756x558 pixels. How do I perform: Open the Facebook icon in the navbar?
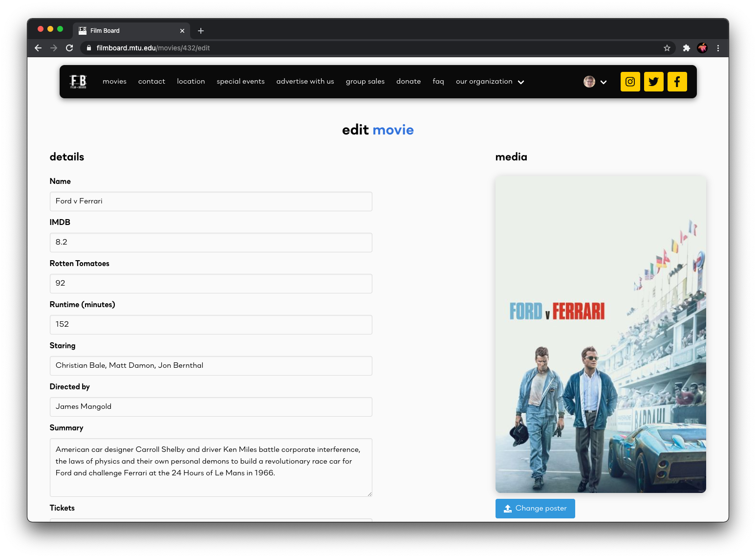click(x=677, y=82)
